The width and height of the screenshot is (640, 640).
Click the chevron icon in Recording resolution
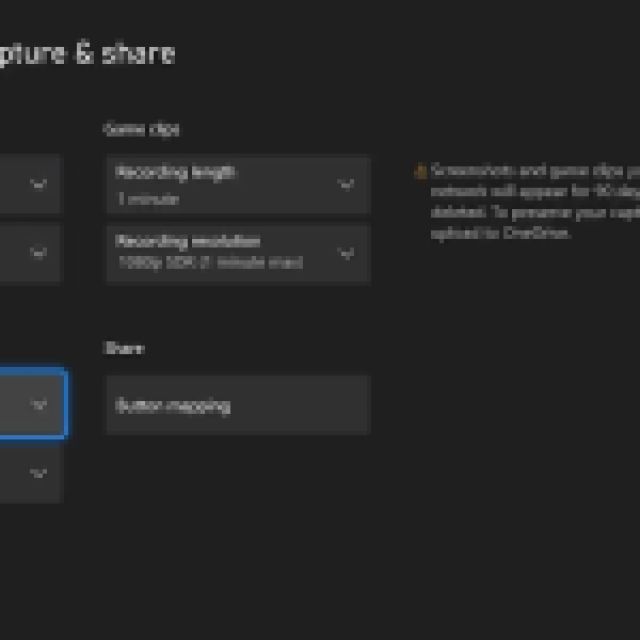[x=346, y=254]
